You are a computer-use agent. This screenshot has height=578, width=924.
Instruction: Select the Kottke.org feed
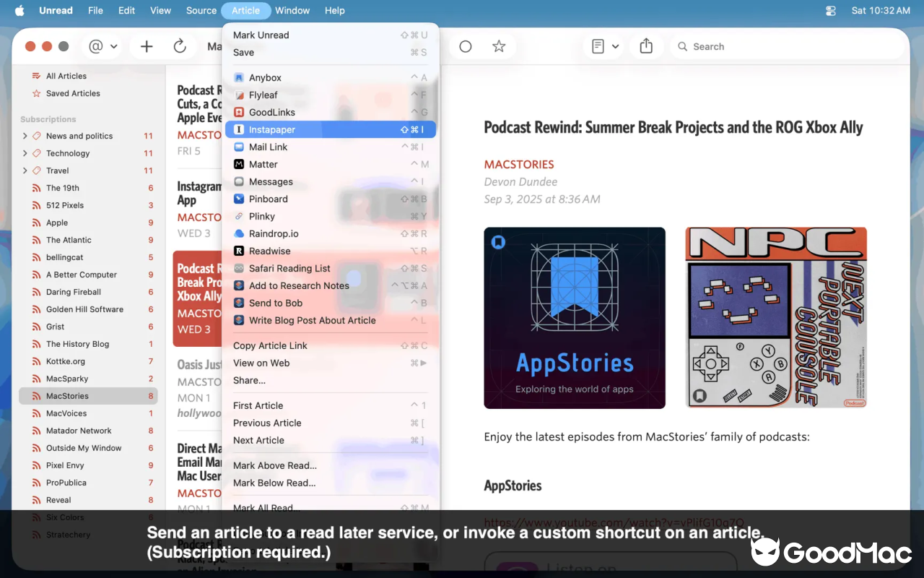tap(88, 361)
